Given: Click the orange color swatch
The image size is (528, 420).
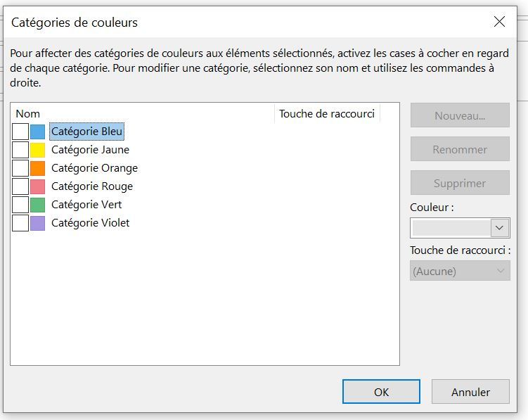Looking at the screenshot, I should pos(38,168).
